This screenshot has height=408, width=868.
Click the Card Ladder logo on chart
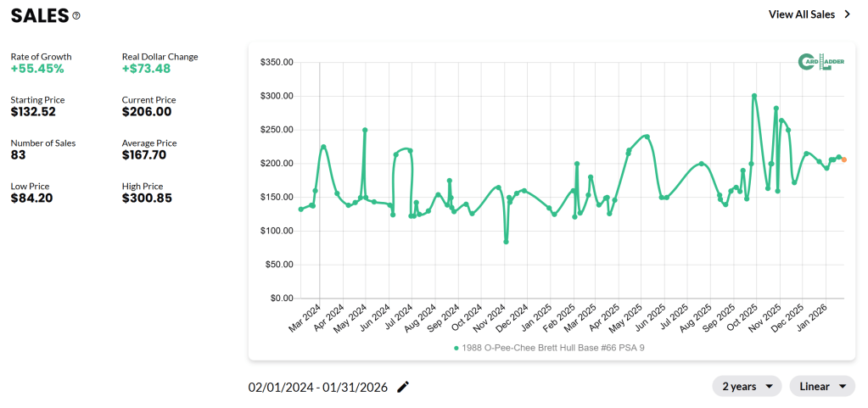pos(820,62)
